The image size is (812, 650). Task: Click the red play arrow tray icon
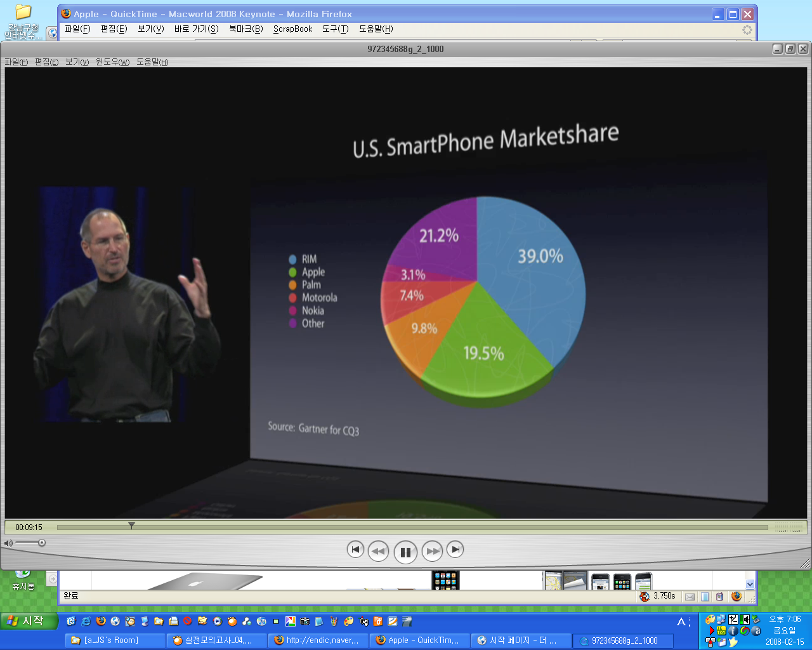click(x=711, y=631)
